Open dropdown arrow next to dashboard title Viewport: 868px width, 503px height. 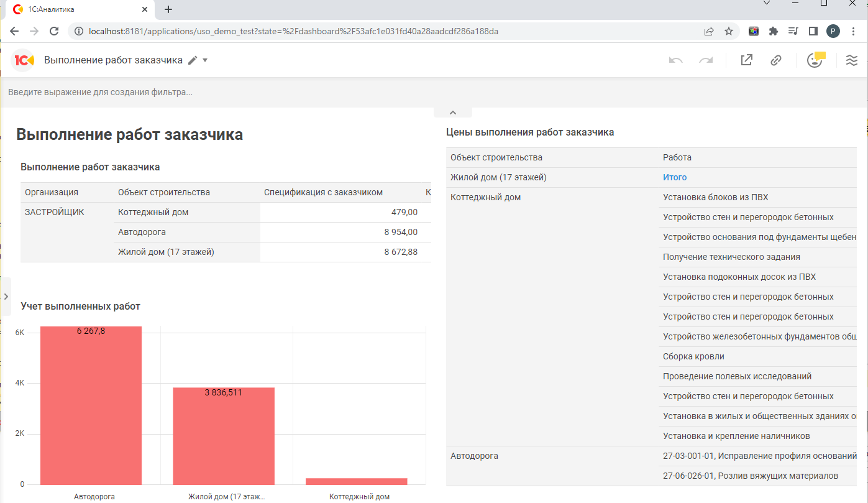tap(206, 60)
